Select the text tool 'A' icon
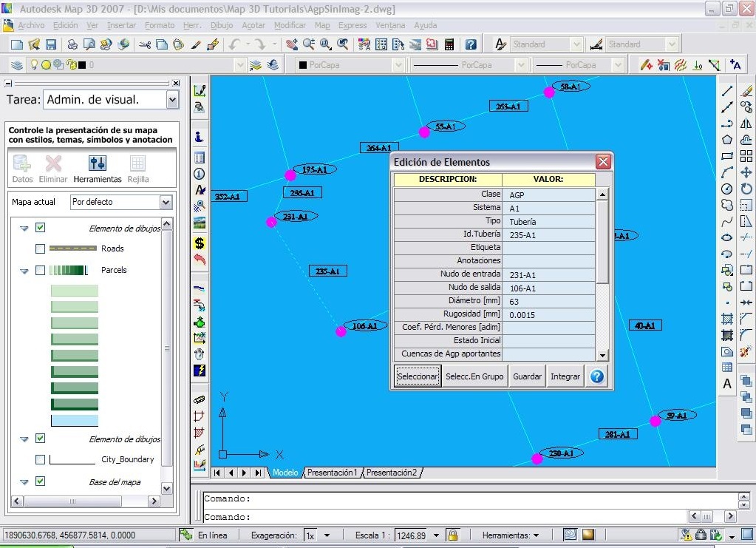The width and height of the screenshot is (756, 548). (x=727, y=384)
